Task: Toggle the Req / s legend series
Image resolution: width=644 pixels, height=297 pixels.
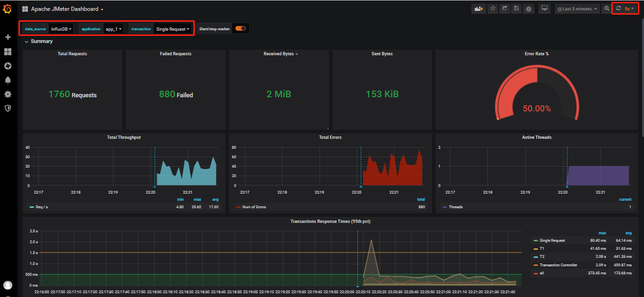Action: click(x=42, y=207)
